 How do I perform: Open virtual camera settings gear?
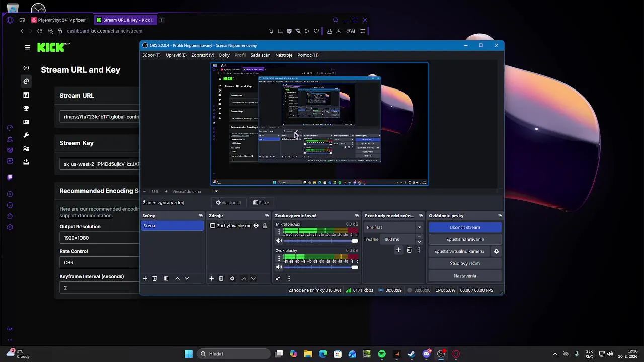point(497,251)
